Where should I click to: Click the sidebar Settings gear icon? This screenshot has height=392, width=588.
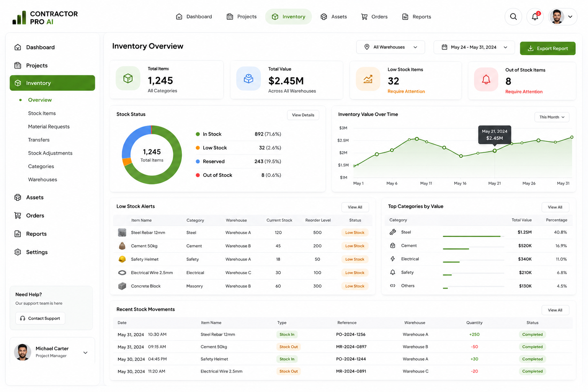[18, 252]
